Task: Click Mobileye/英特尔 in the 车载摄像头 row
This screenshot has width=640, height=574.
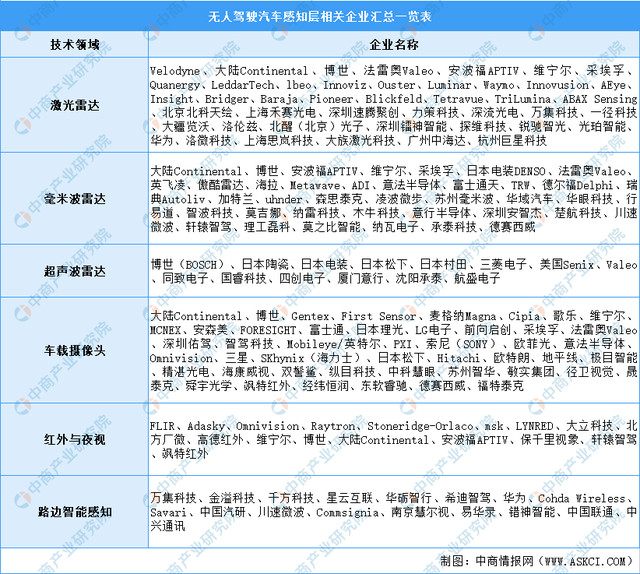Action: tap(333, 344)
